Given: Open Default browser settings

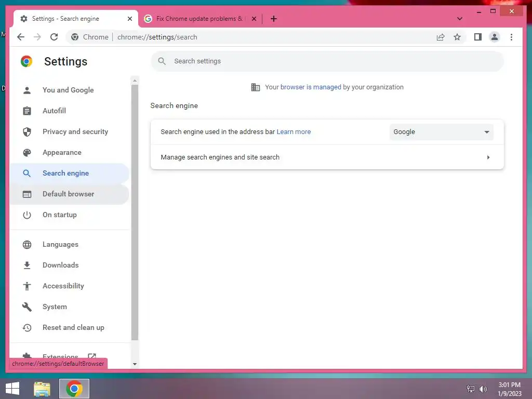Looking at the screenshot, I should click(69, 194).
